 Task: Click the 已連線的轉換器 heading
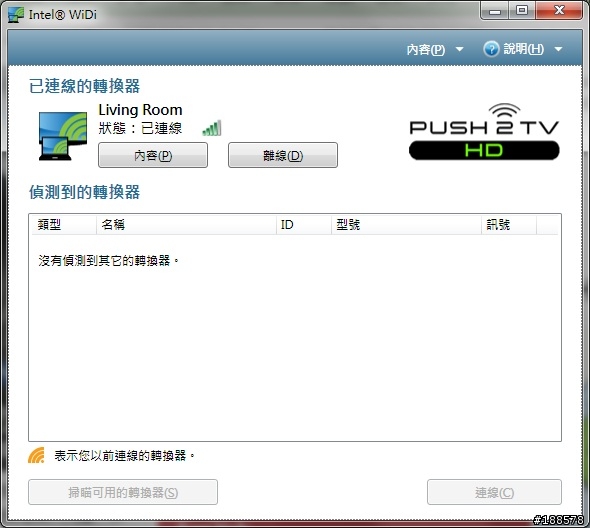point(85,86)
